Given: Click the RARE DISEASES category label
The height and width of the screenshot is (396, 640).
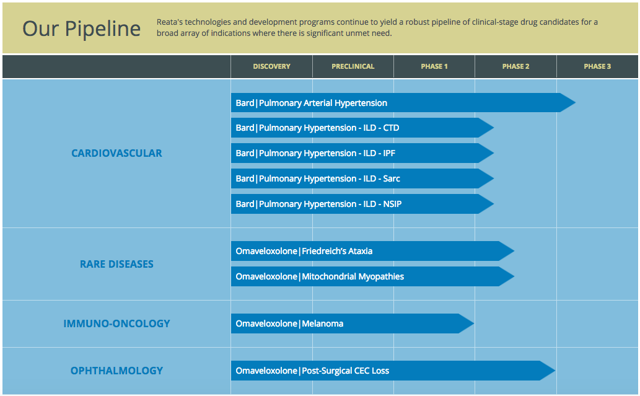Looking at the screenshot, I should 117,264.
